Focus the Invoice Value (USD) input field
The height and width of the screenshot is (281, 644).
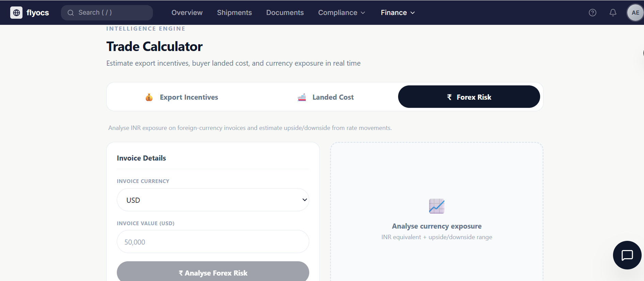(x=213, y=242)
